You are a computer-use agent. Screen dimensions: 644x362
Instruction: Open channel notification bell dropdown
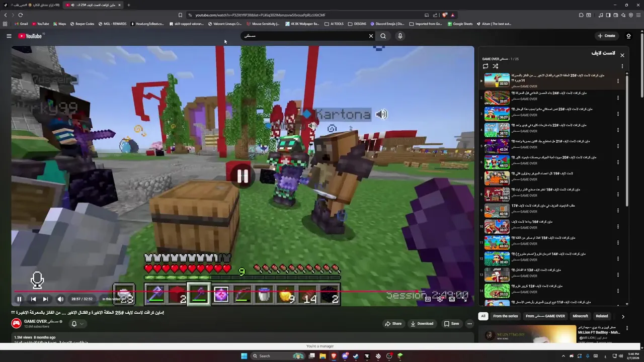(77, 324)
